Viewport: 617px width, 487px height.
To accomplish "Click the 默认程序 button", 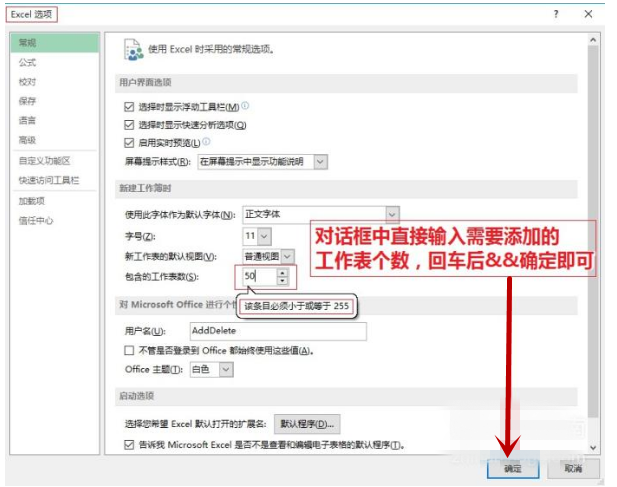I will coord(307,424).
